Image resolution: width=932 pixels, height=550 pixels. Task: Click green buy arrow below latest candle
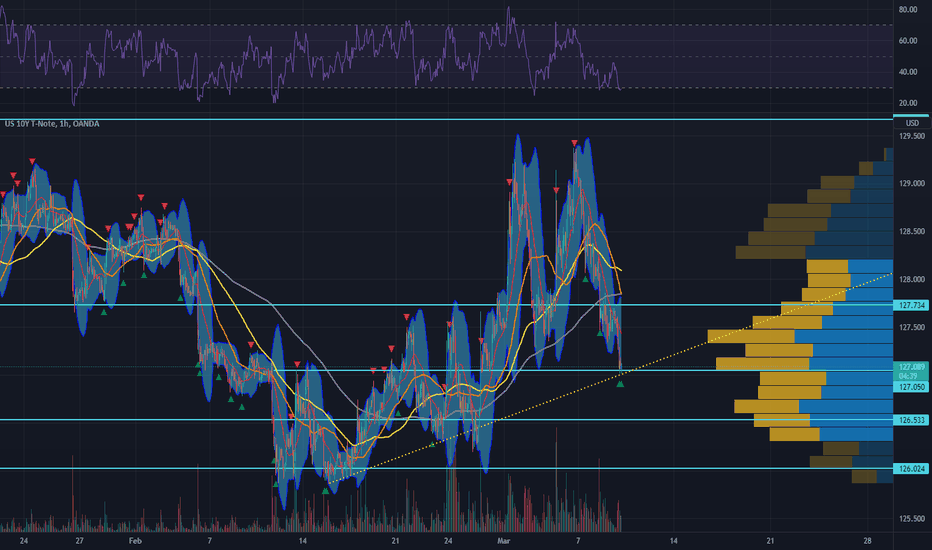pos(620,384)
